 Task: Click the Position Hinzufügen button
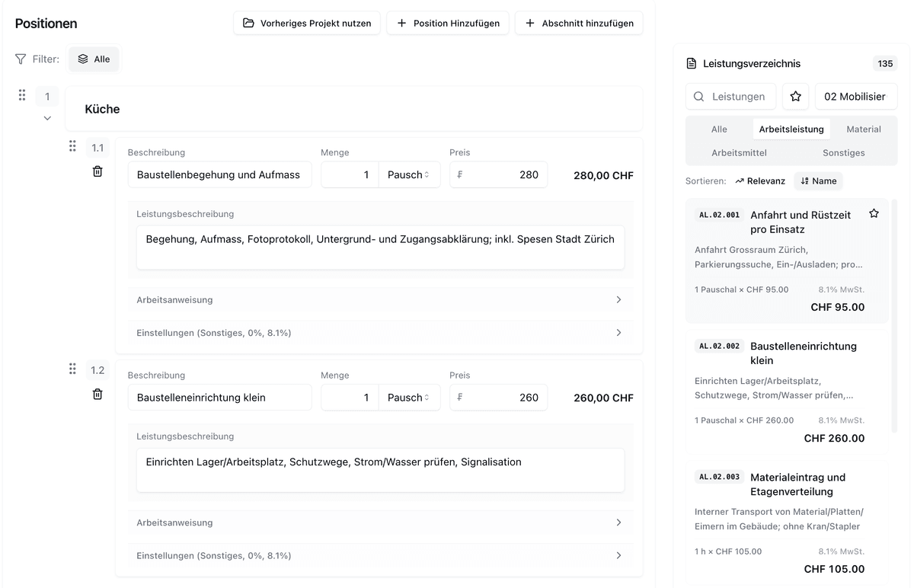(x=447, y=23)
